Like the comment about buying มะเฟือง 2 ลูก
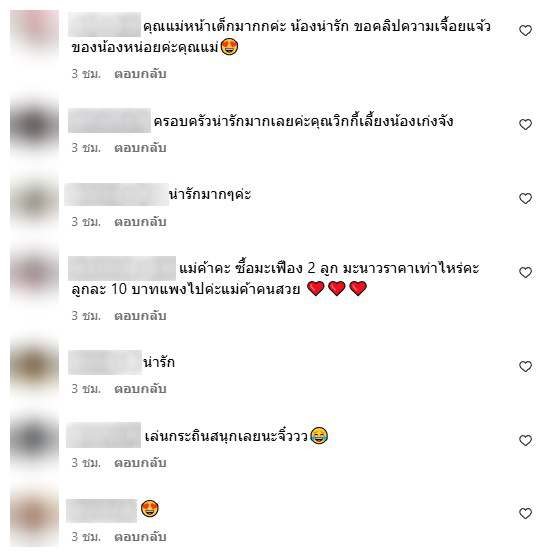This screenshot has height=557, width=544. click(x=525, y=272)
